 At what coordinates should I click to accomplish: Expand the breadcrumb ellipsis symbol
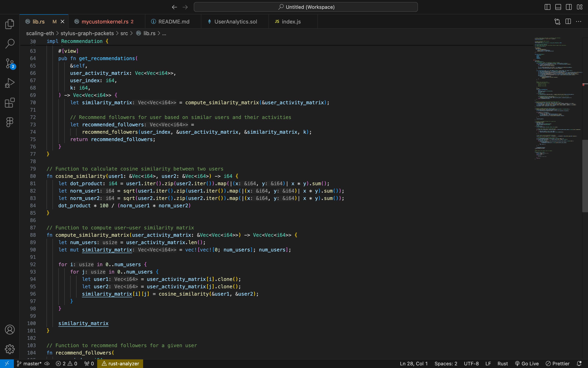(x=164, y=33)
